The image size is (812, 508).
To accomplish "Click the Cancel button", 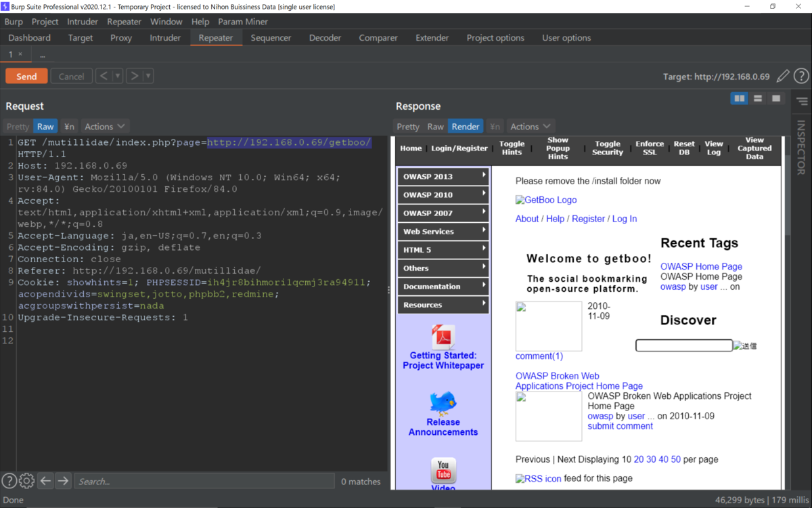I will pos(71,76).
